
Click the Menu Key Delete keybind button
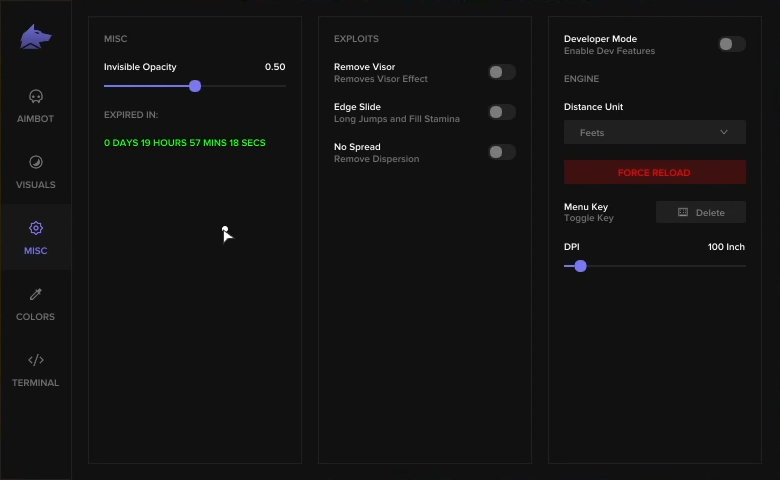pyautogui.click(x=700, y=212)
